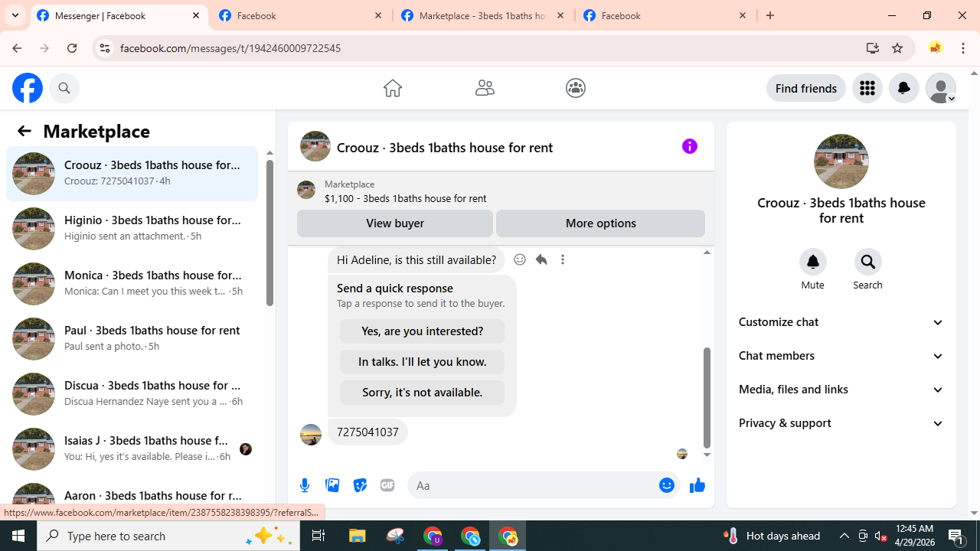The width and height of the screenshot is (980, 551).
Task: Click the 7275041037 message bubble
Action: (367, 432)
